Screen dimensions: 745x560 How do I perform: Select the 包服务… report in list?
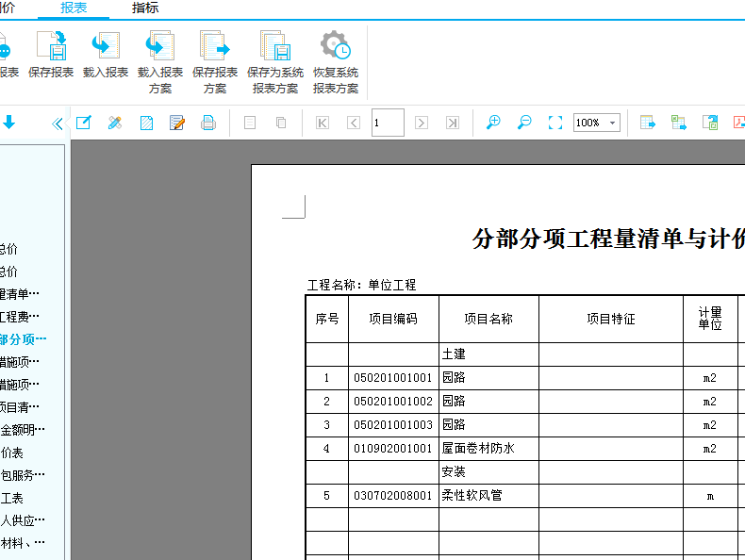pos(23,475)
